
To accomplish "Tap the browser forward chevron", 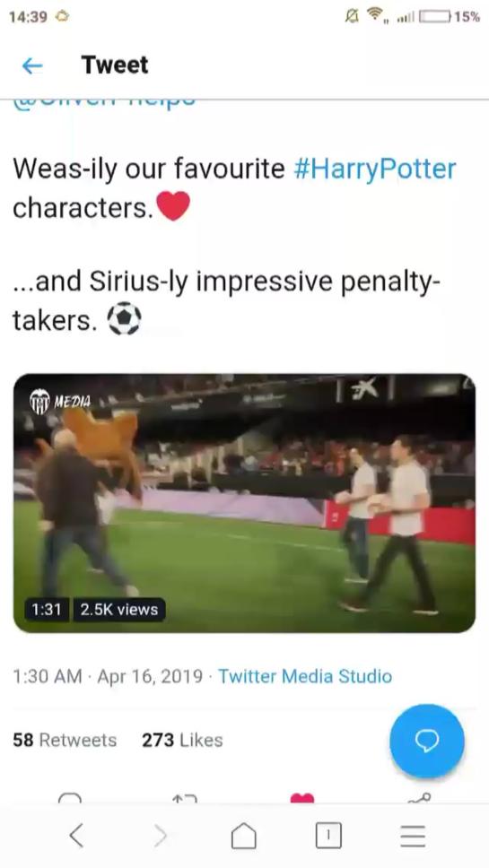I will (160, 836).
